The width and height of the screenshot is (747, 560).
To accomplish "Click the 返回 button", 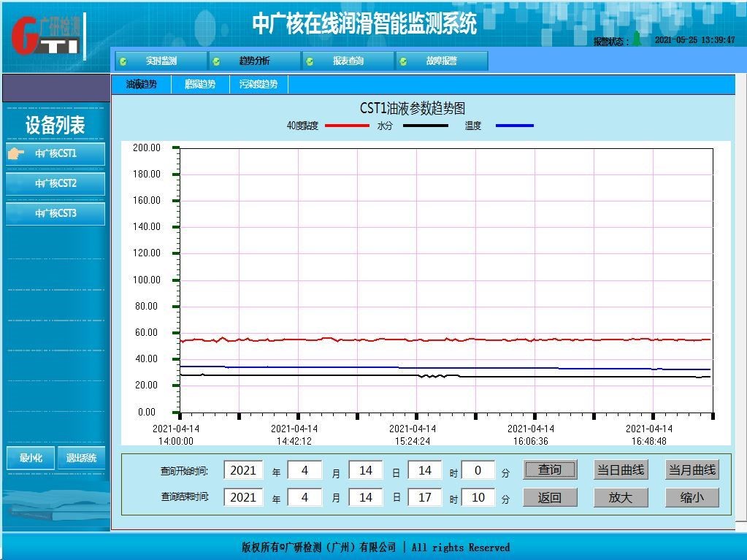I will click(550, 498).
